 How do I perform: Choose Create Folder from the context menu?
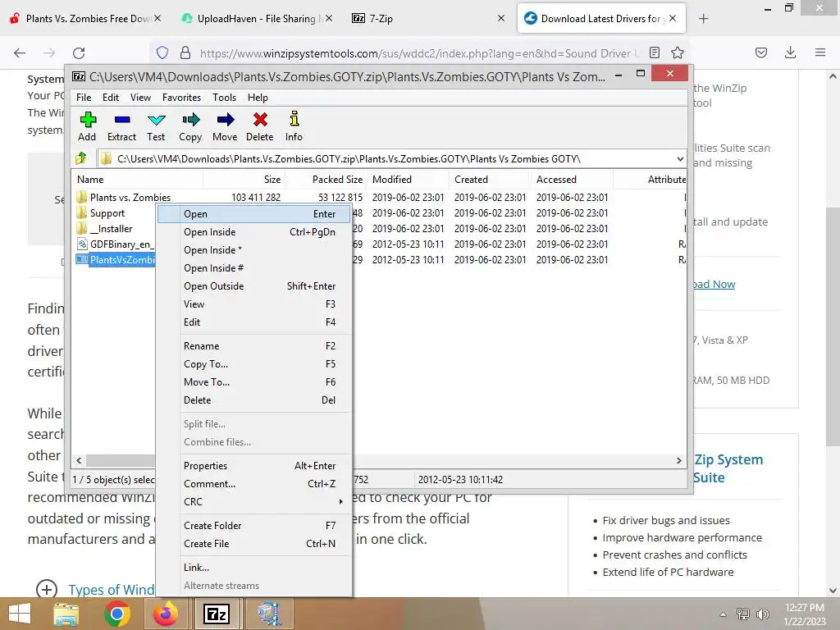(x=254, y=526)
